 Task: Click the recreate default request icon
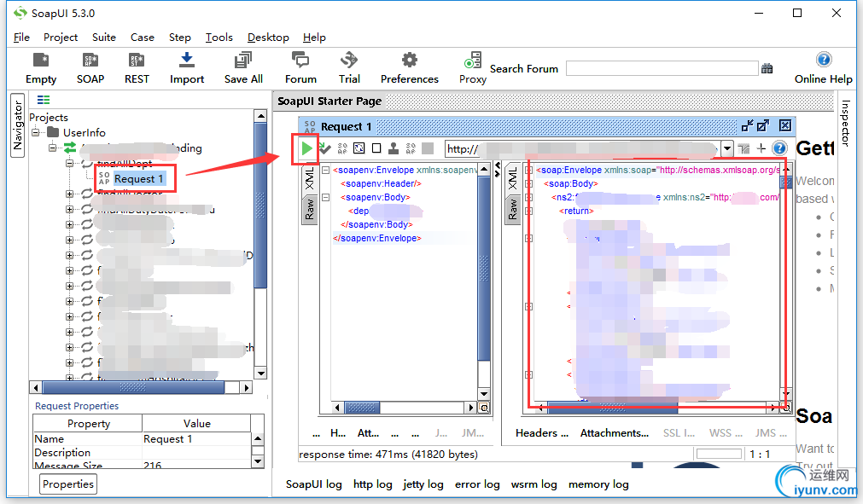pyautogui.click(x=359, y=148)
